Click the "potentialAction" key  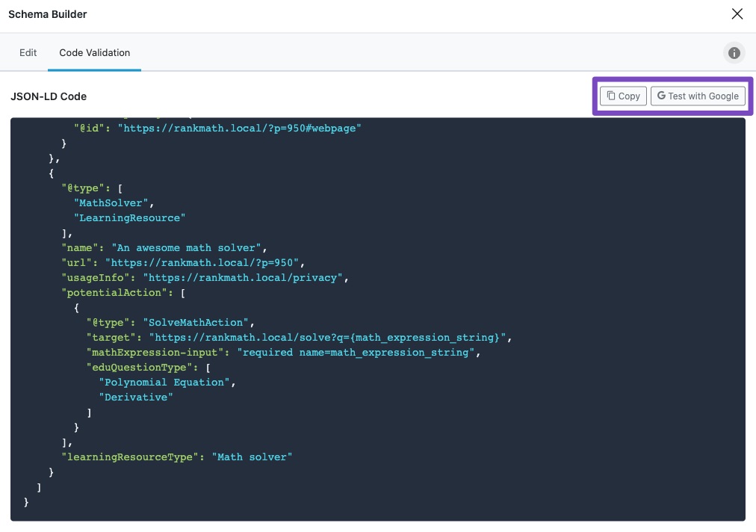tap(114, 293)
